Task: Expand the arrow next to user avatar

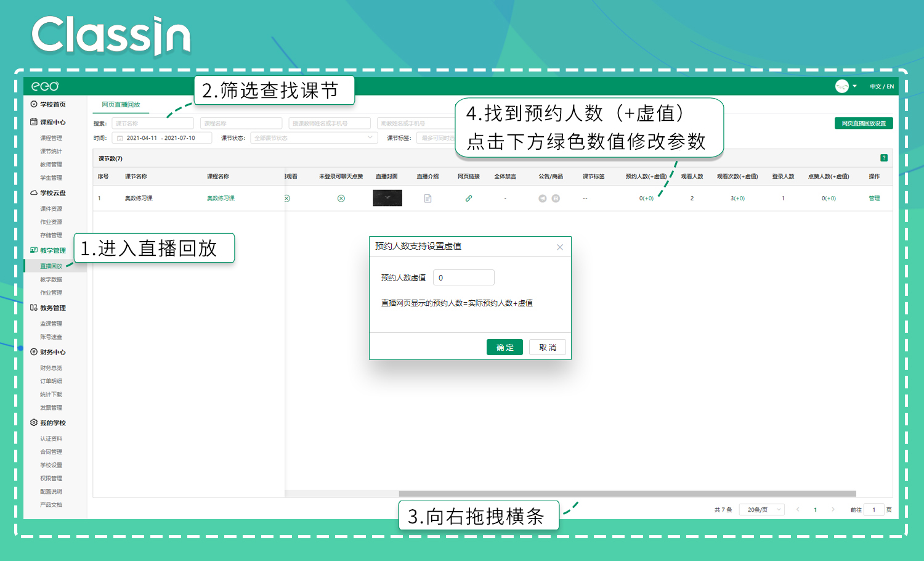Action: tap(854, 86)
